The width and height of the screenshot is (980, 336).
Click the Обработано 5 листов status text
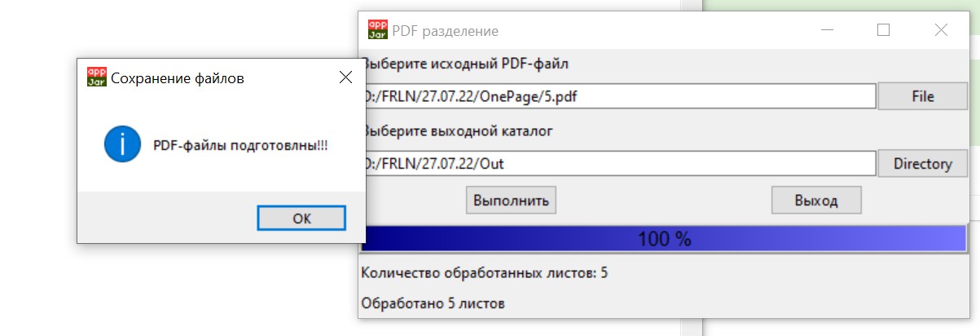click(x=433, y=304)
